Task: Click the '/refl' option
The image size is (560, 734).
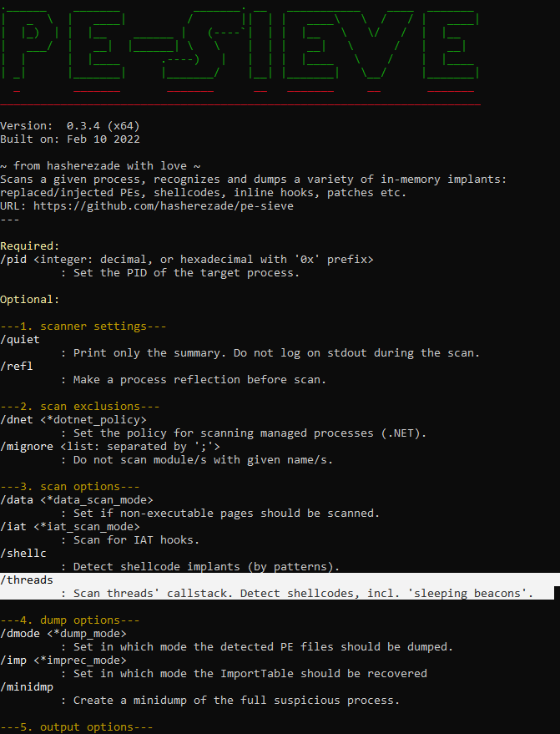Action: [x=17, y=366]
